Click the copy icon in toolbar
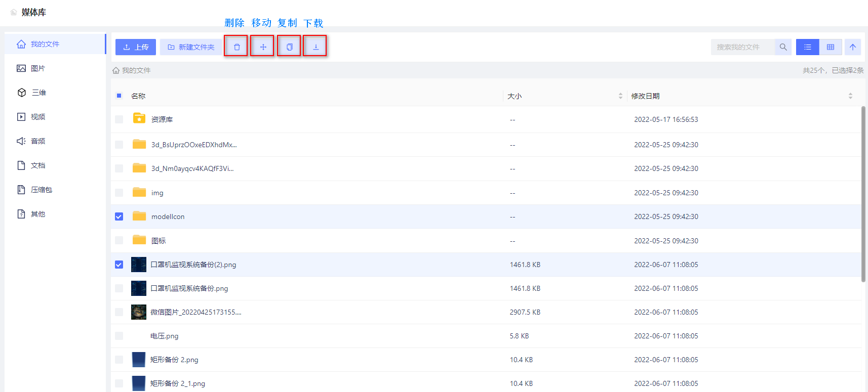 click(x=289, y=47)
